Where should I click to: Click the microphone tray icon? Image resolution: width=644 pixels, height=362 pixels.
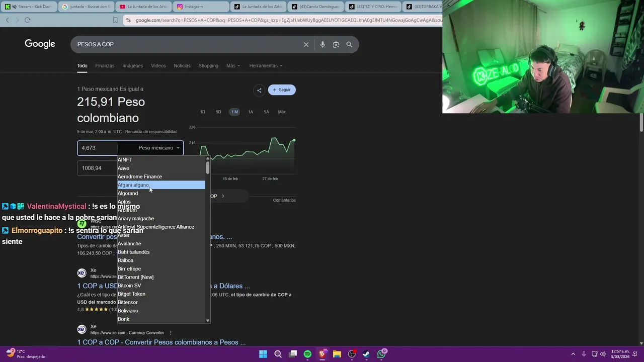[x=584, y=354]
